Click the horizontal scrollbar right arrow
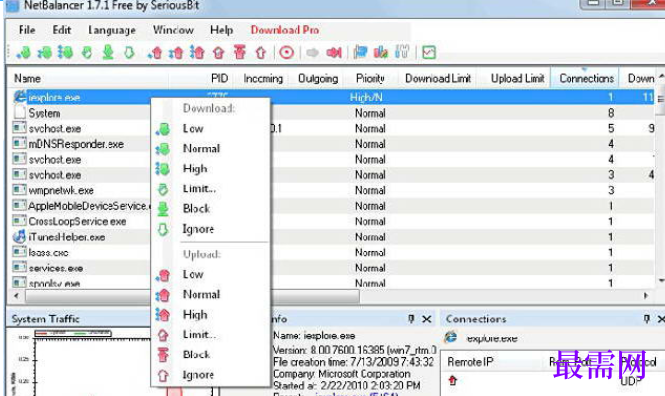This screenshot has height=396, width=665. coord(646,296)
